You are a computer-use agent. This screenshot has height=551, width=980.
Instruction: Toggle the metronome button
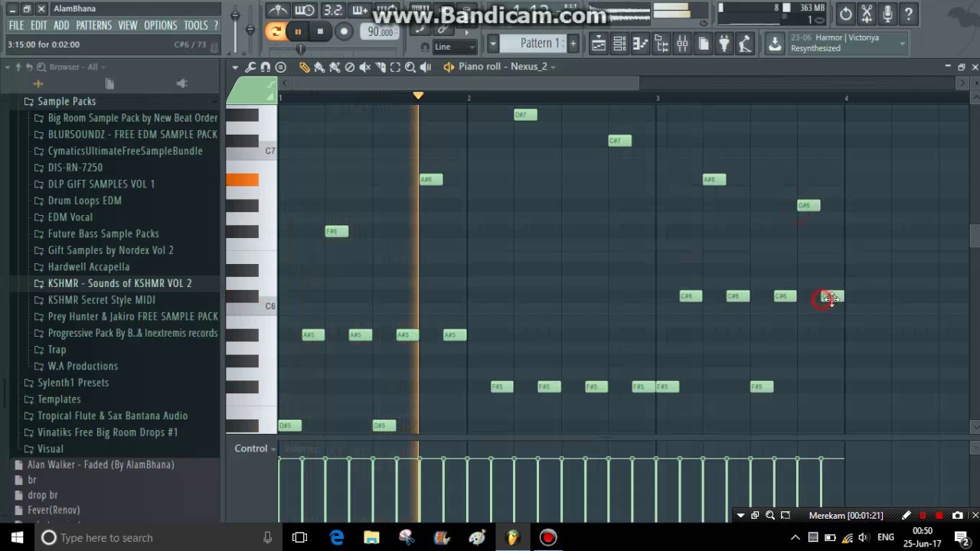tap(278, 10)
